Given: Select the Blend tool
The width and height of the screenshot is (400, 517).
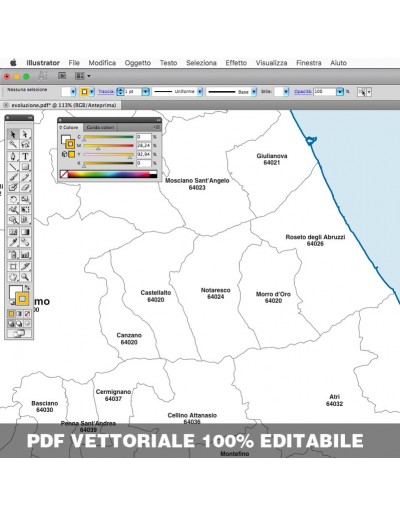Looking at the screenshot, I should point(25,242).
